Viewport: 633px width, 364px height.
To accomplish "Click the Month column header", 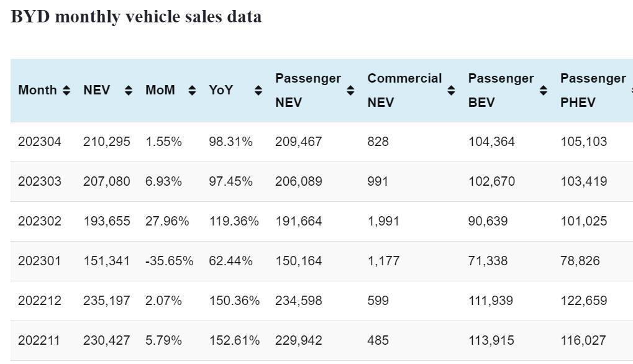I will pyautogui.click(x=37, y=91).
